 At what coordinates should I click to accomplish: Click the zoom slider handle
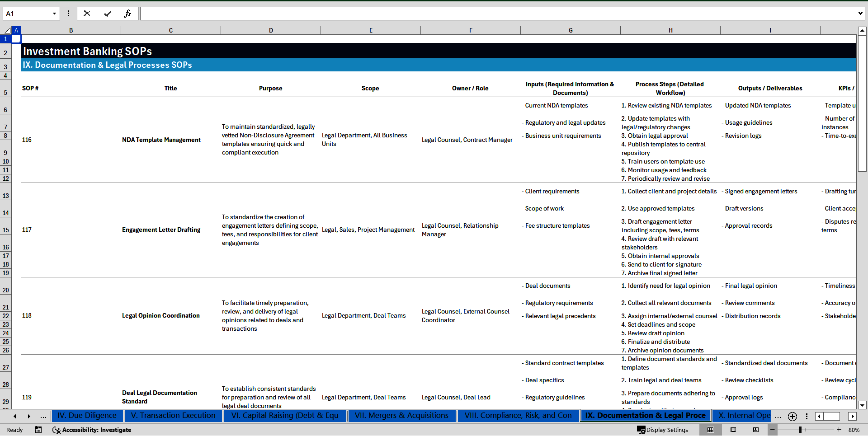800,430
